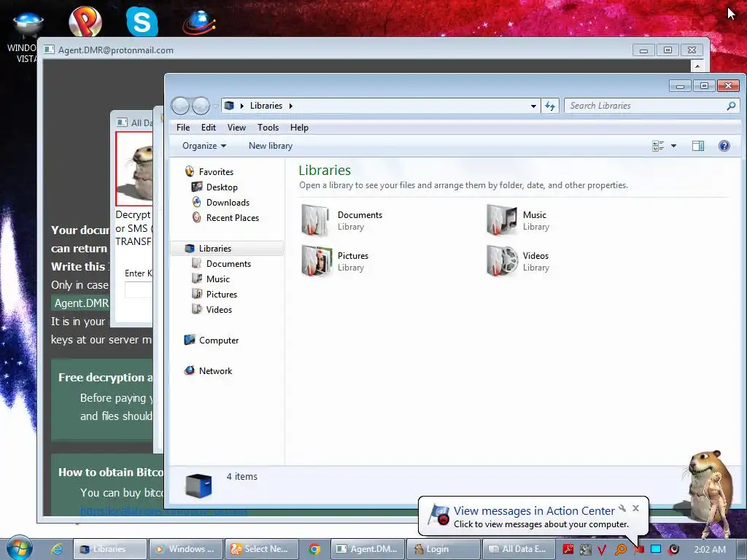Viewport: 747px width, 560px height.
Task: Expand the view options dropdown arrow
Action: (673, 146)
